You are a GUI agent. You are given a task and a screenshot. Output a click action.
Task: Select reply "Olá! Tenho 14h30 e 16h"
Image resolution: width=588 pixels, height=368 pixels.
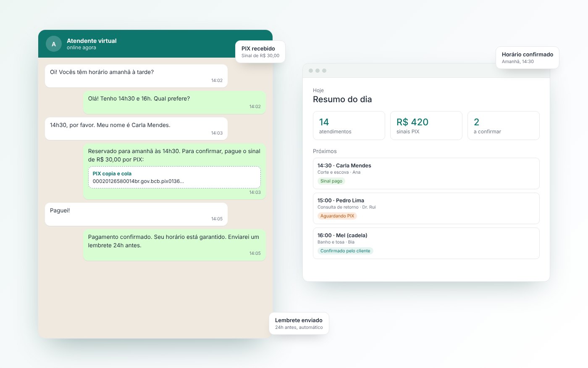174,102
